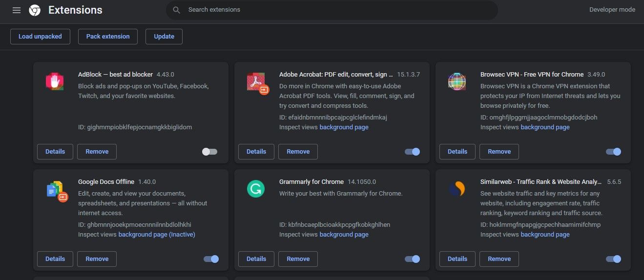644x280 pixels.
Task: Turn off the Browsec VPN toggle
Action: 613,152
